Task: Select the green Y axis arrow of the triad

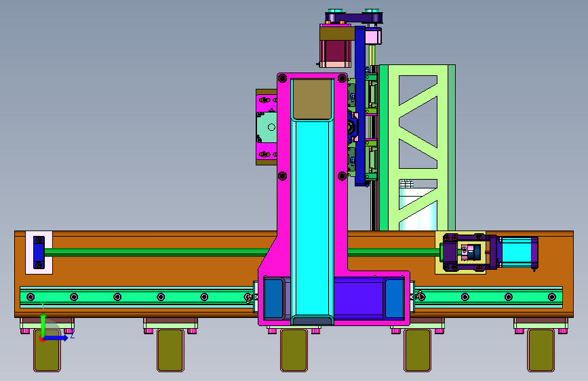Action: (x=43, y=324)
